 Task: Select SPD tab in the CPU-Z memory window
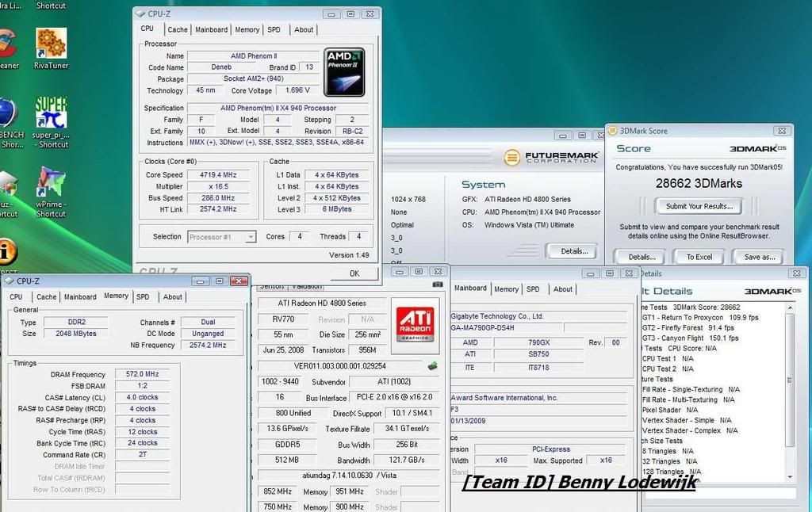point(143,297)
